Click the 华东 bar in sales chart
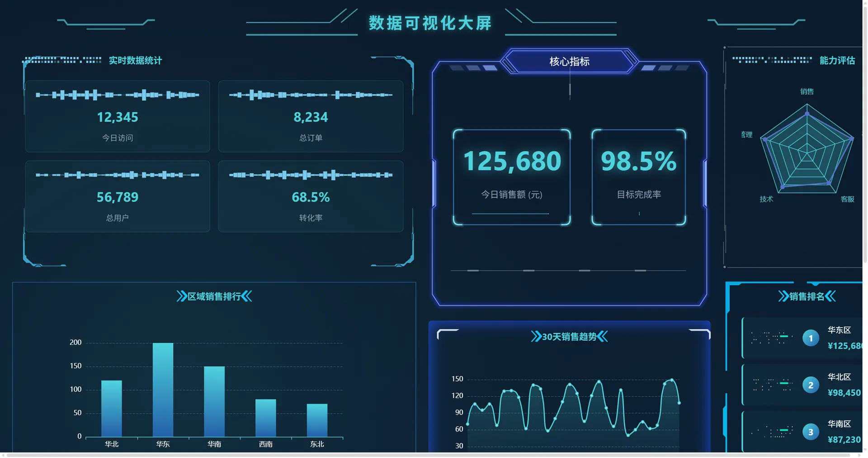The height and width of the screenshot is (458, 868). (163, 390)
